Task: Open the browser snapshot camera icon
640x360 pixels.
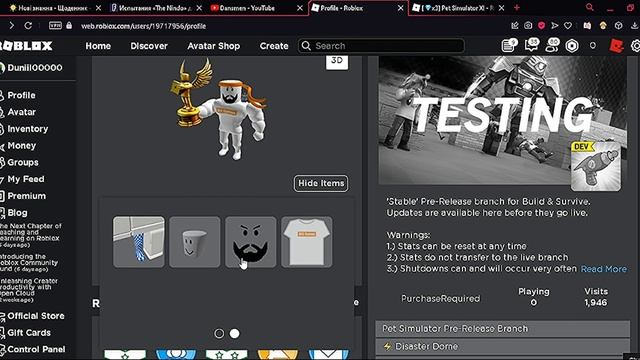Action: coord(528,26)
